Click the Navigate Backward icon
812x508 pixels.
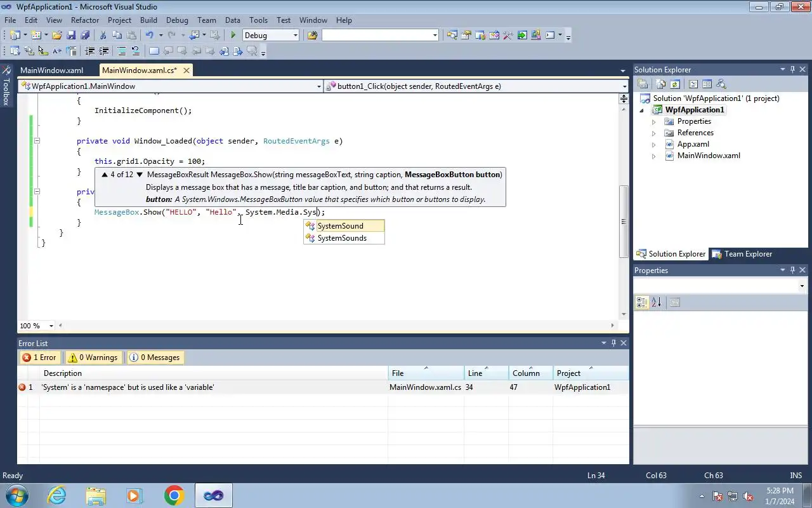(194, 36)
